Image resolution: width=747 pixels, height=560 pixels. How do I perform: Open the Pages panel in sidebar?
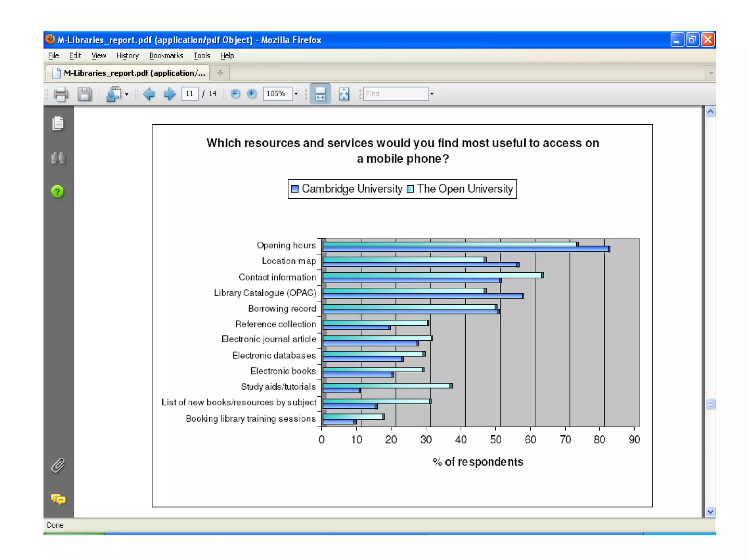(x=58, y=124)
